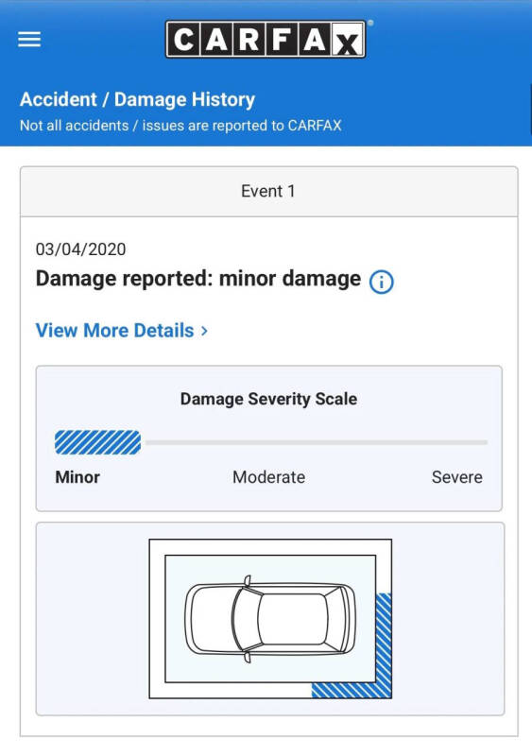Viewport: 532px width, 756px height.
Task: Click the unfilled severity scale track
Action: pos(317,442)
